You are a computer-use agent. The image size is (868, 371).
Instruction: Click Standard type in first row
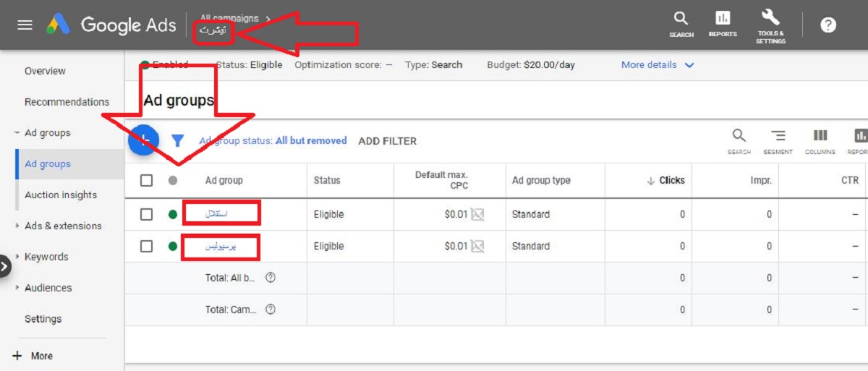[x=531, y=214]
